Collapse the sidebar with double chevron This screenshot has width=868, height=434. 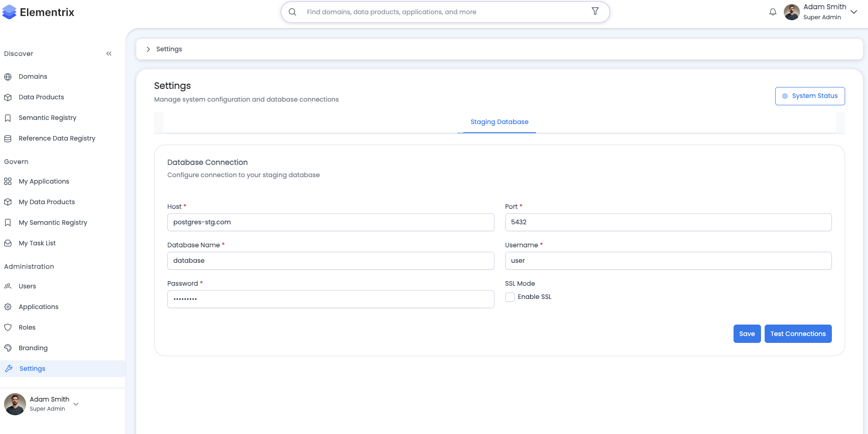click(x=109, y=54)
